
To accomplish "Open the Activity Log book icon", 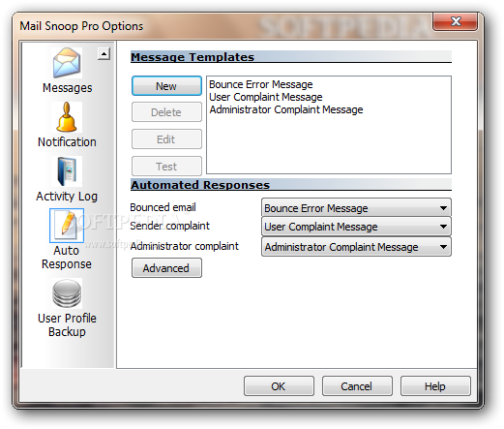I will click(67, 171).
